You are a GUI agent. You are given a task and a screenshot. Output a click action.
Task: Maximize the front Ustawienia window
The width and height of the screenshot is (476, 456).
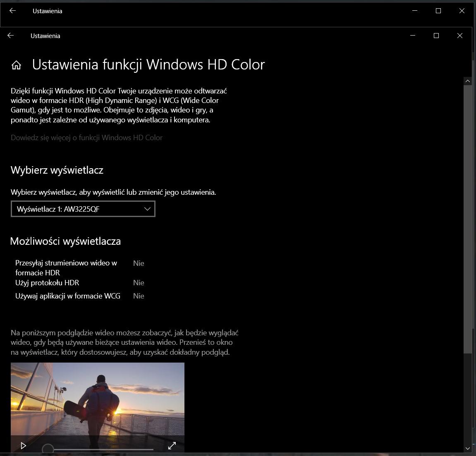[436, 36]
